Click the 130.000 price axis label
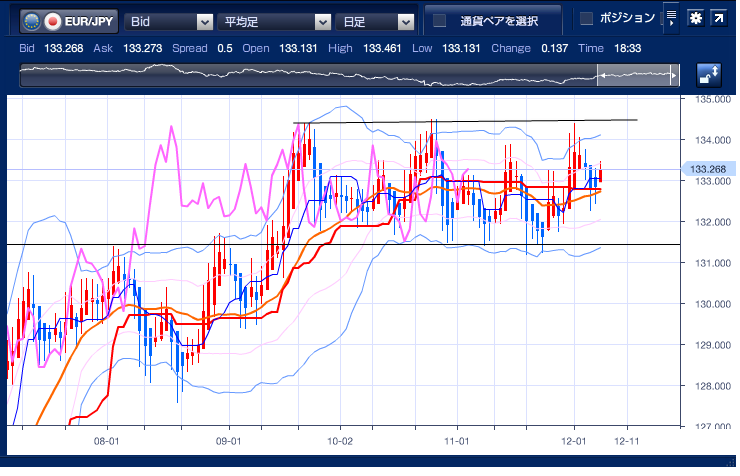The width and height of the screenshot is (740, 476). [x=713, y=304]
